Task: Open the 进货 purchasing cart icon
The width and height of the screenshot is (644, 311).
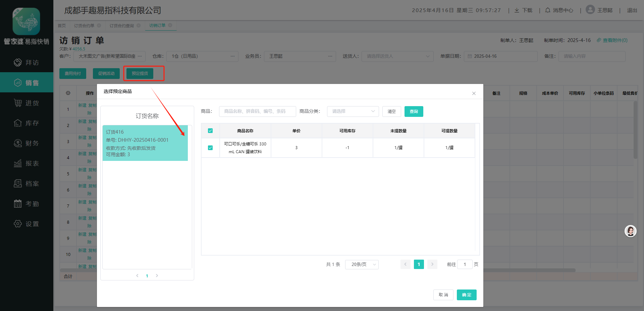Action: tap(18, 103)
